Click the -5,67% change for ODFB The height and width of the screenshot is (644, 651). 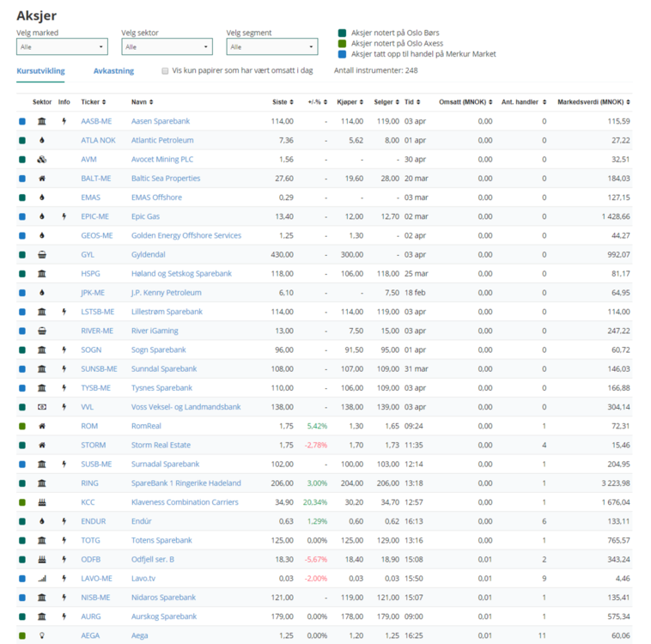[316, 560]
